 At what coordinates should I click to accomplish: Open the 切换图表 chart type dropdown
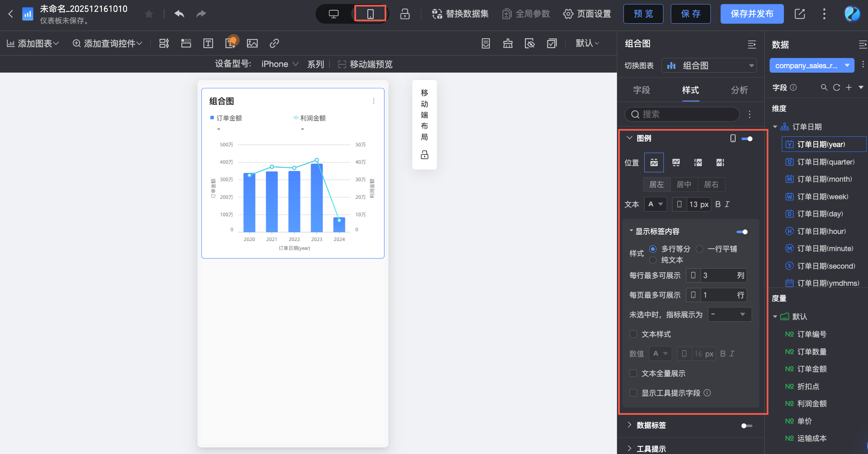pyautogui.click(x=709, y=66)
